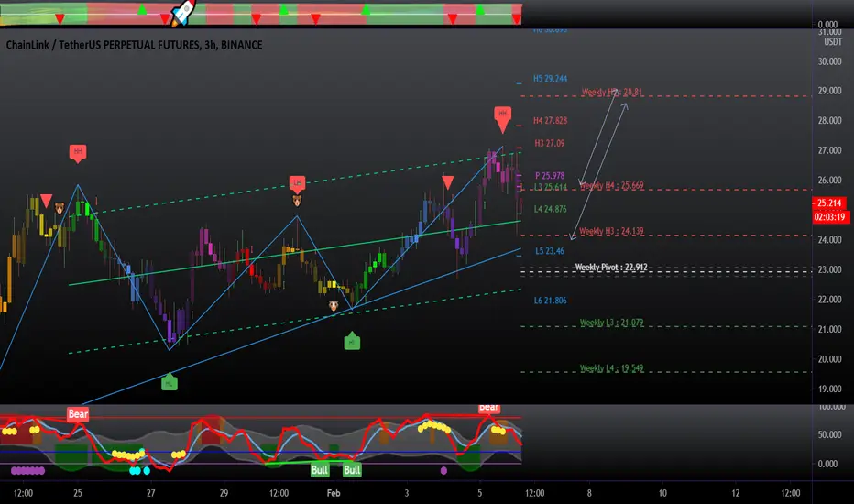Select the bear emoji above the Feb low
The width and height of the screenshot is (854, 504).
[334, 306]
